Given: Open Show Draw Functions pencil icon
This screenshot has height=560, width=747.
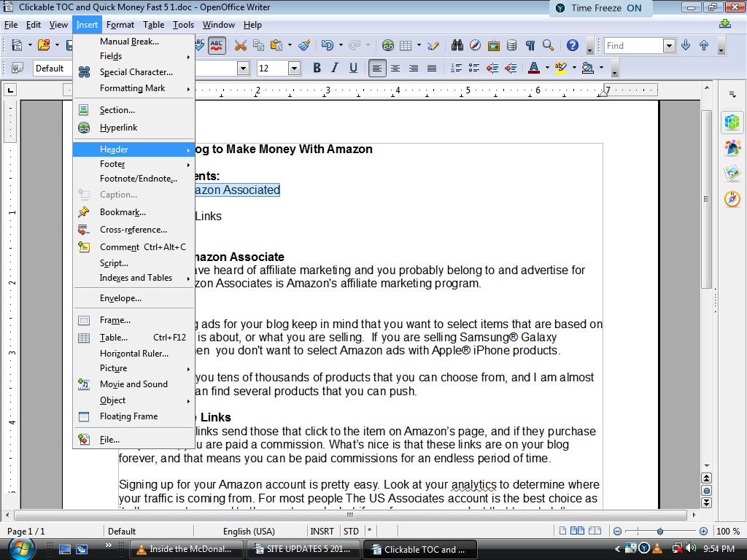Looking at the screenshot, I should 433,45.
